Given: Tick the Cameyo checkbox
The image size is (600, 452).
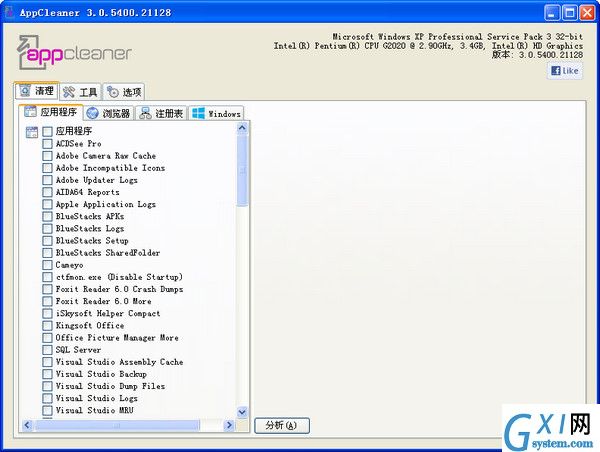Looking at the screenshot, I should point(47,265).
